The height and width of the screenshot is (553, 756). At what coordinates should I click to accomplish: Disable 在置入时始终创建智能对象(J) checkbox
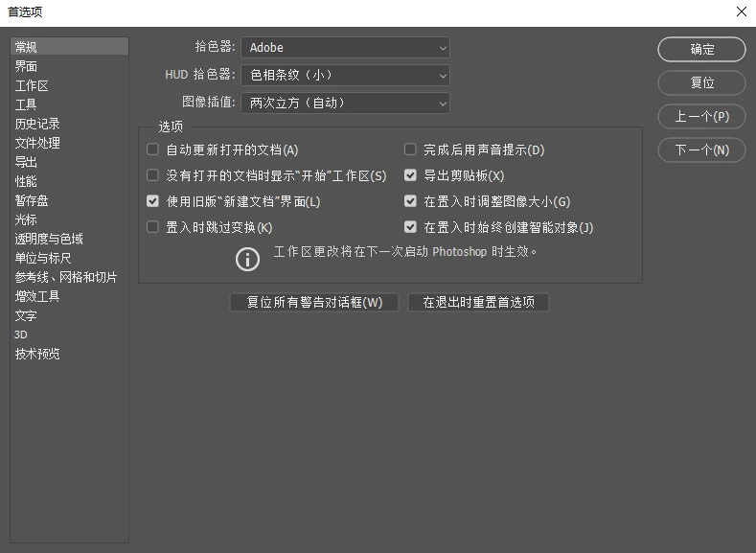click(x=410, y=227)
